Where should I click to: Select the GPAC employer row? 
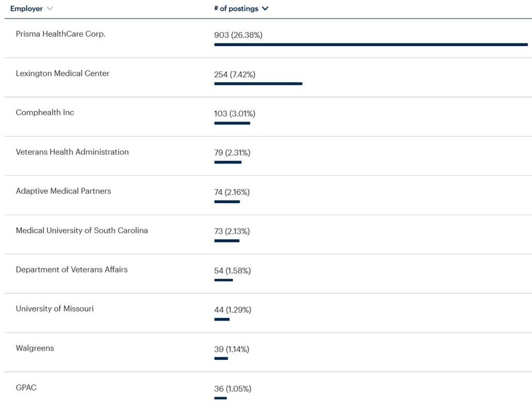(x=26, y=387)
